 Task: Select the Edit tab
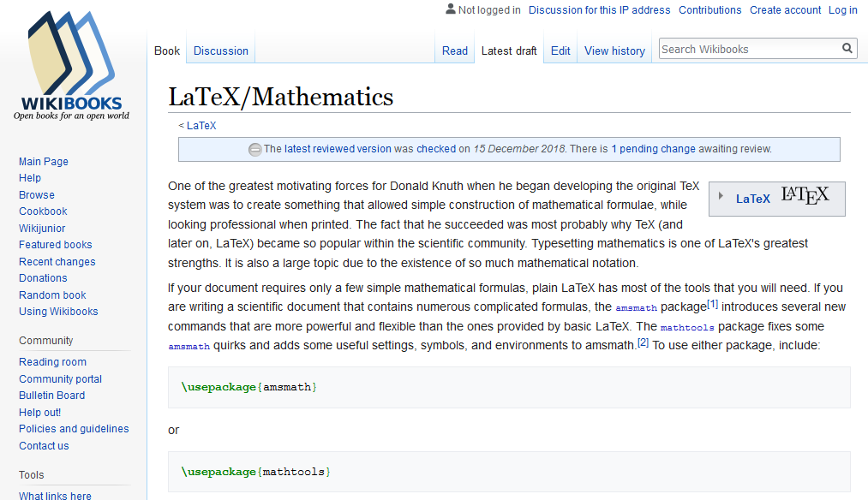tap(560, 51)
